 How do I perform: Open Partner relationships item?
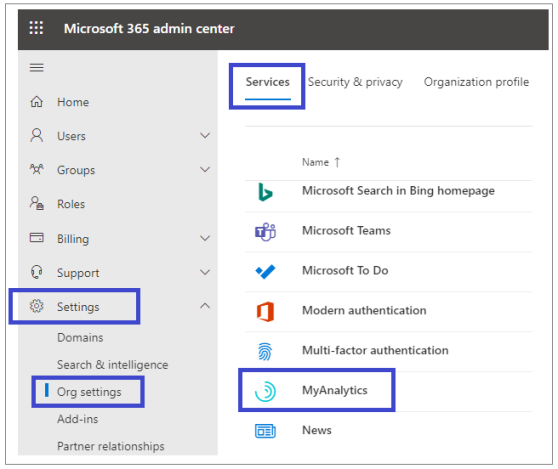click(111, 446)
